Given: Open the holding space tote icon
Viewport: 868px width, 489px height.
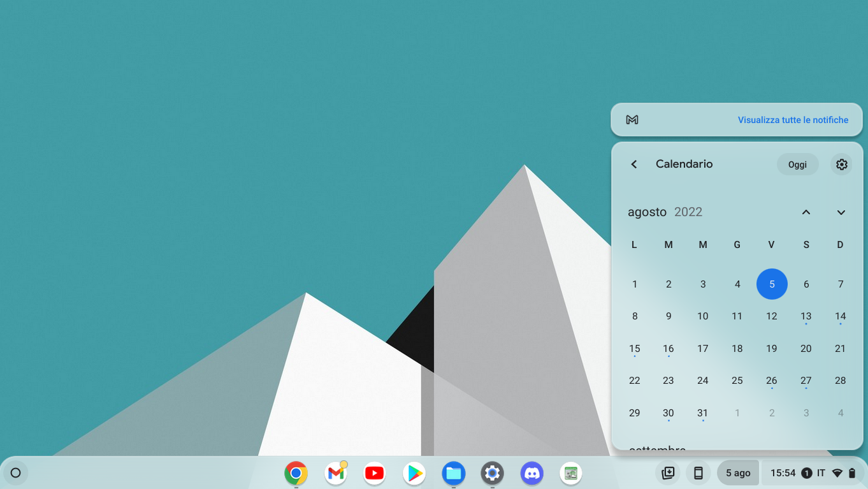Looking at the screenshot, I should coord(668,473).
